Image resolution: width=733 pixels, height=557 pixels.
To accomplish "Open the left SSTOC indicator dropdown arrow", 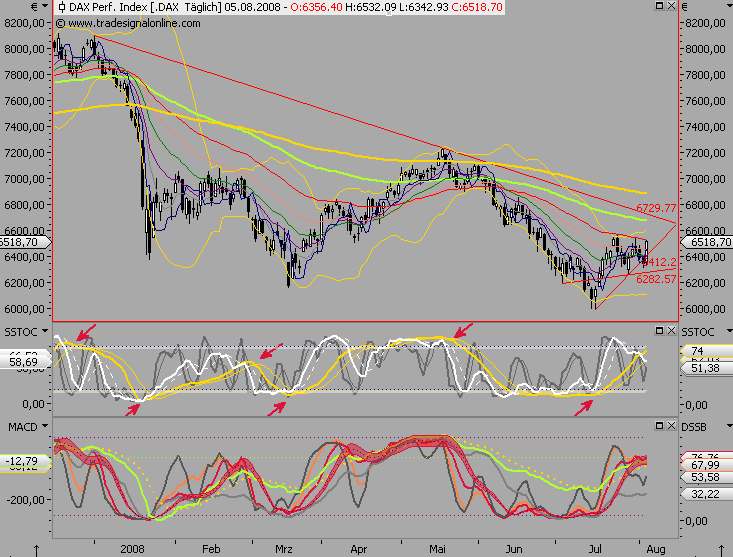I will pyautogui.click(x=45, y=331).
